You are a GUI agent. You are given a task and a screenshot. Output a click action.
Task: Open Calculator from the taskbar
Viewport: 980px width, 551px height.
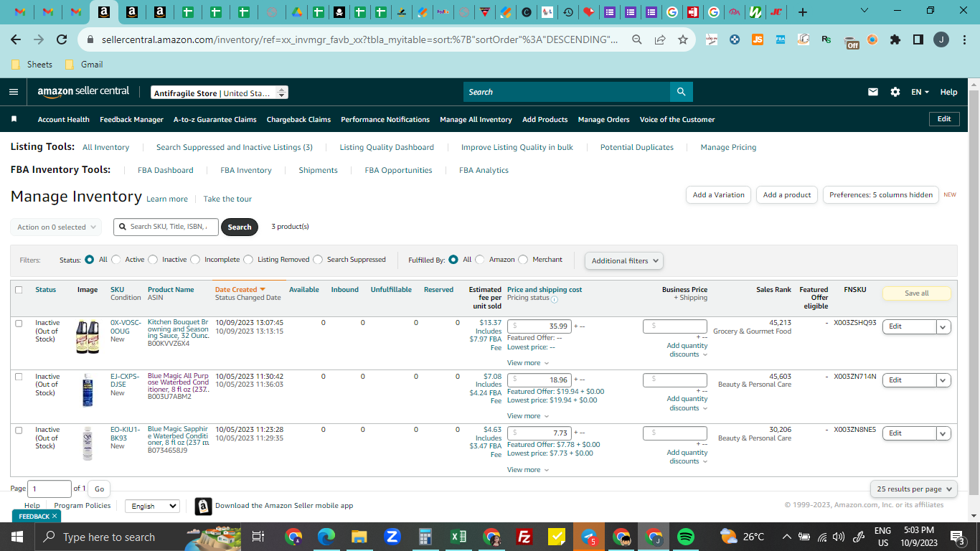pyautogui.click(x=425, y=537)
